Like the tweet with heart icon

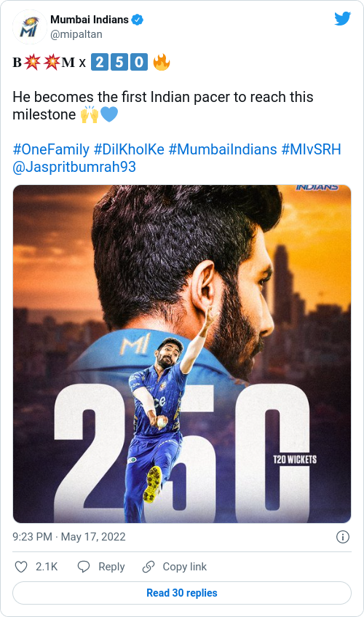coord(21,567)
